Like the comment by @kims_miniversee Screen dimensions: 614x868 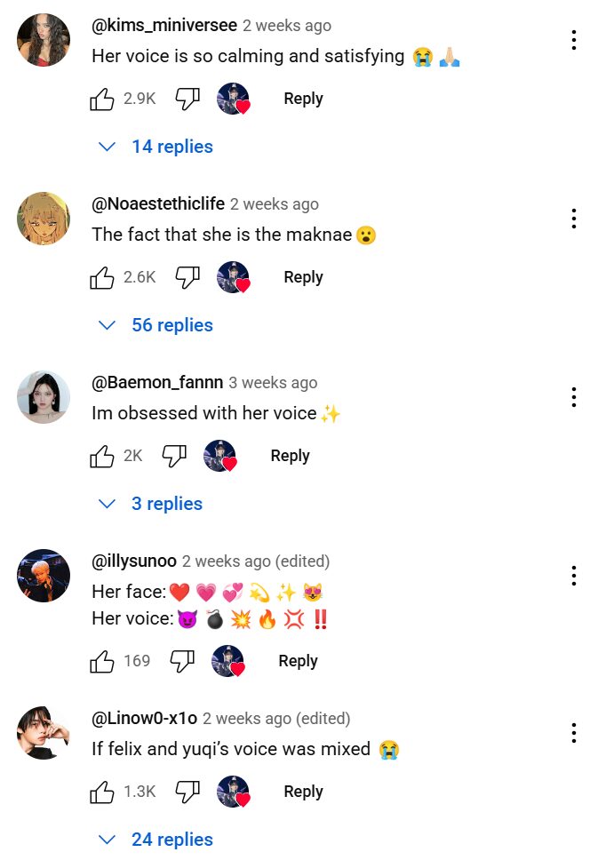click(x=103, y=99)
